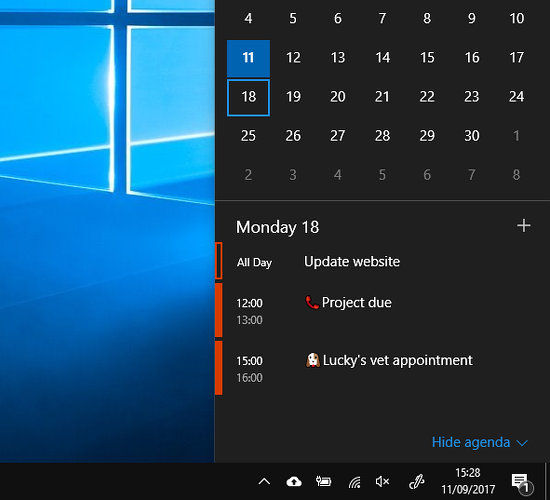
Task: Select date 28 in the calendar
Action: [383, 136]
